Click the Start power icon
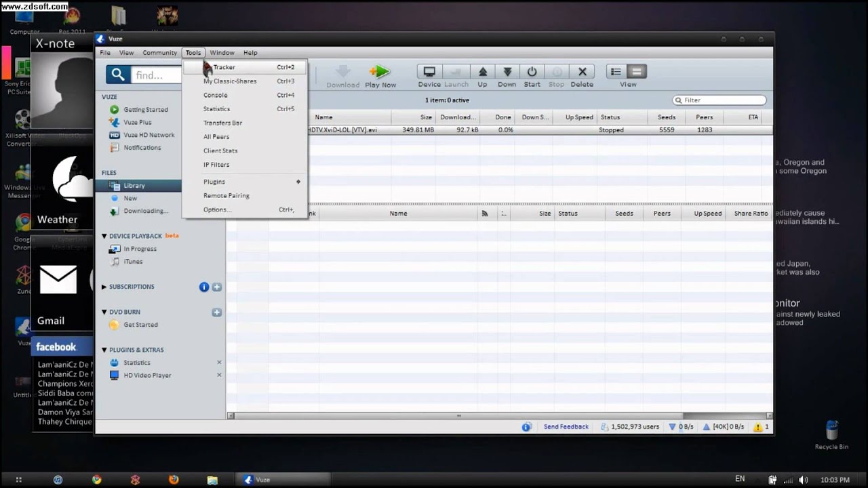 (532, 72)
